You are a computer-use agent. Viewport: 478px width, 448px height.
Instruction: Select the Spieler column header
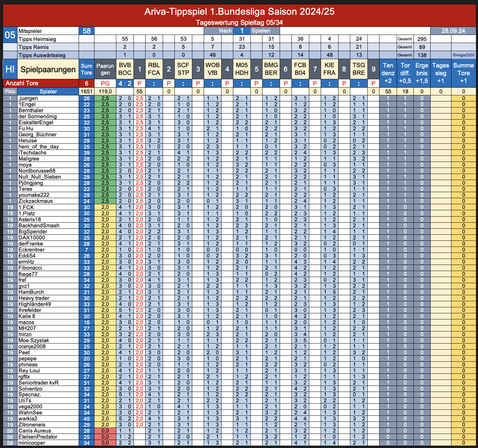coord(48,91)
